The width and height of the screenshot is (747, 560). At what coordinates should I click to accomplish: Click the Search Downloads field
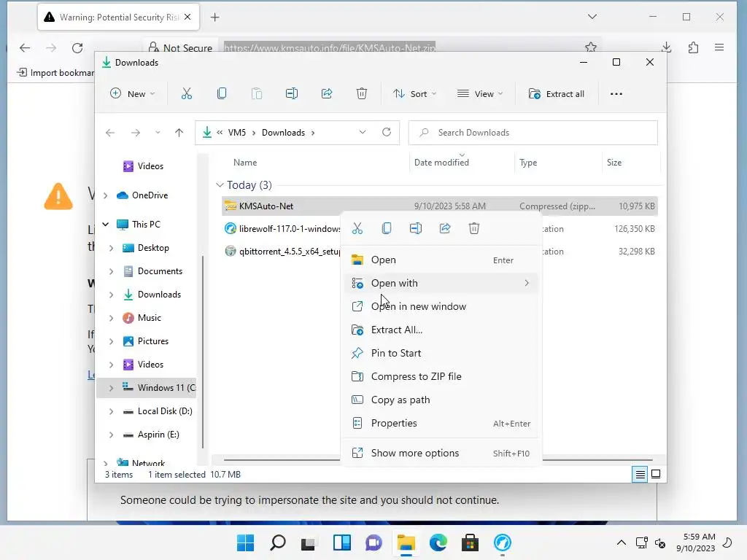tap(533, 133)
